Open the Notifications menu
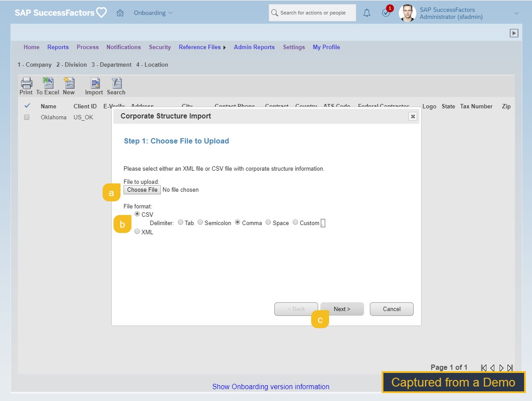The image size is (532, 401). (x=124, y=47)
